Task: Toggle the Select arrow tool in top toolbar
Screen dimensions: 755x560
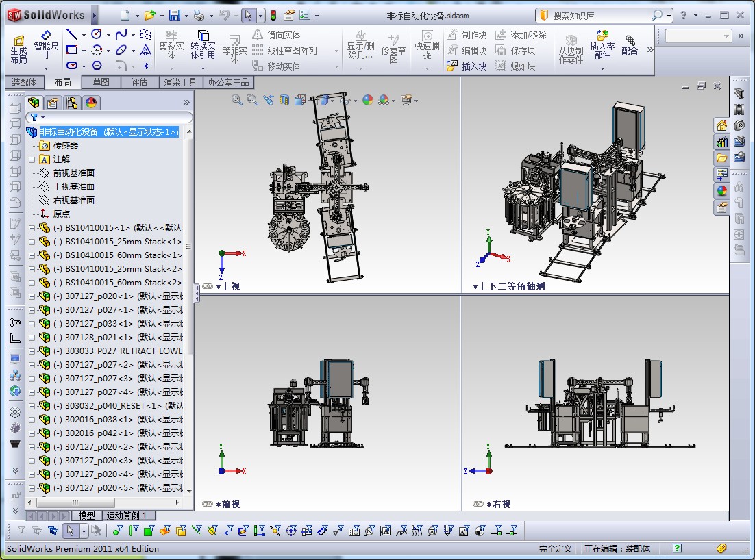Action: 249,15
